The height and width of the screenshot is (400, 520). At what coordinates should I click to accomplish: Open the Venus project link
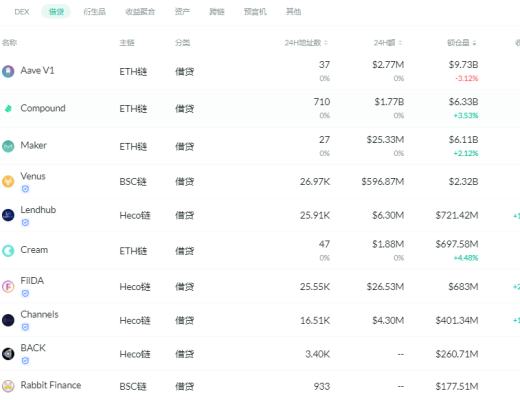coord(33,176)
